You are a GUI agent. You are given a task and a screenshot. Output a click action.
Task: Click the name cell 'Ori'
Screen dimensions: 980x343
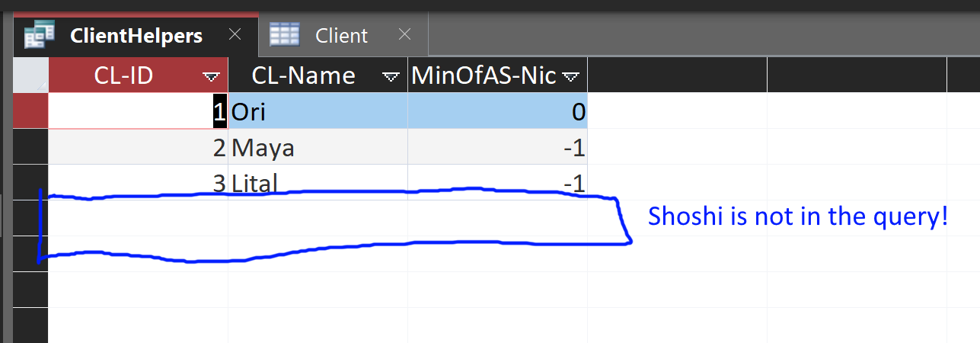pos(318,111)
